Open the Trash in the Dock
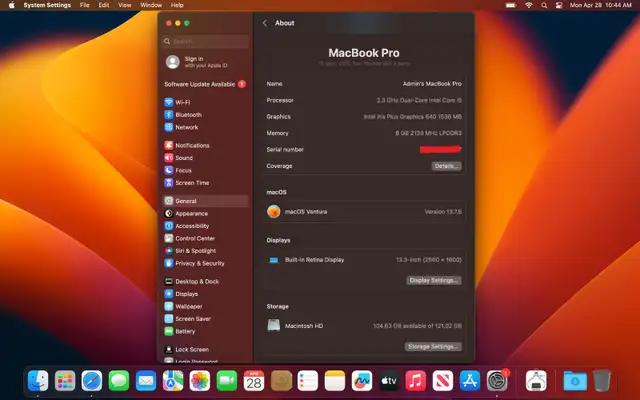640x400 pixels. [602, 381]
